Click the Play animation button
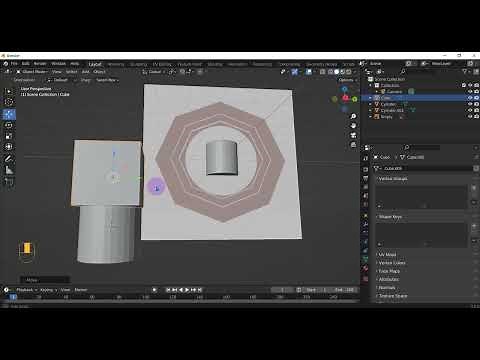480x360 pixels. [187, 290]
